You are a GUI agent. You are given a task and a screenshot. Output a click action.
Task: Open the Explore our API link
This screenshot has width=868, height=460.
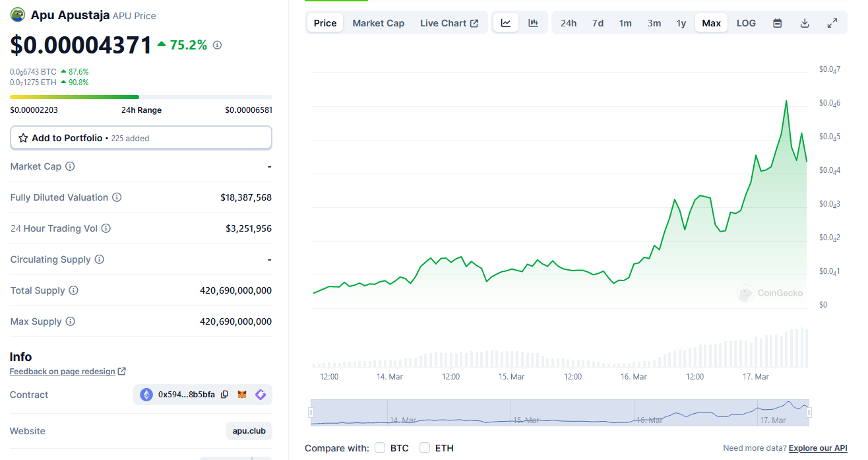tap(818, 448)
